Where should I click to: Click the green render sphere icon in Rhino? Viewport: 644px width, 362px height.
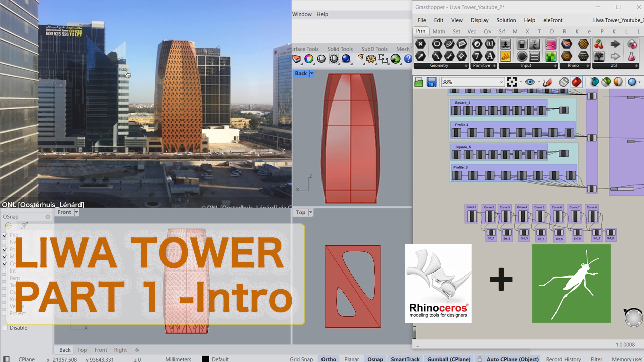tap(396, 59)
